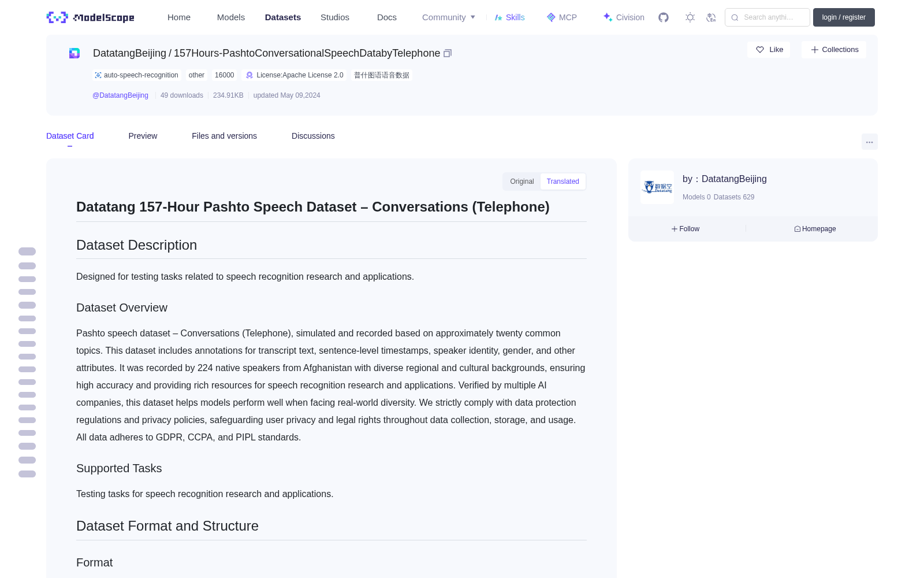
Task: Click the 'other' tag
Action: click(x=196, y=75)
